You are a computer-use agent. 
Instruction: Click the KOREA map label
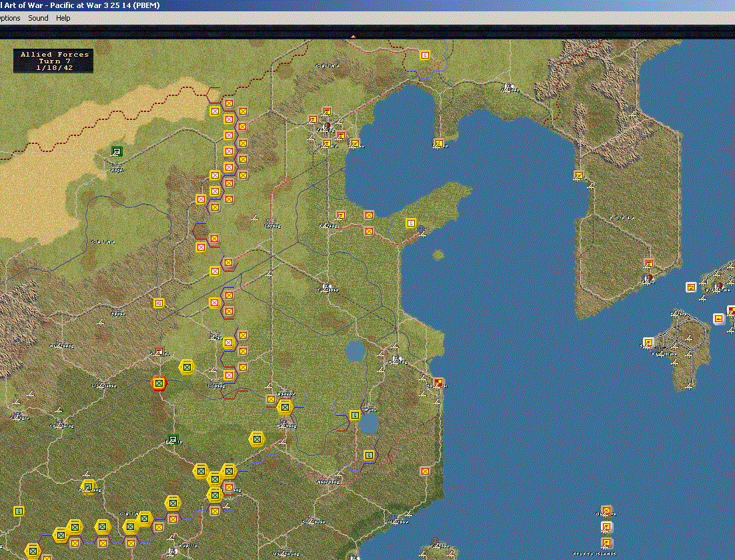[622, 218]
